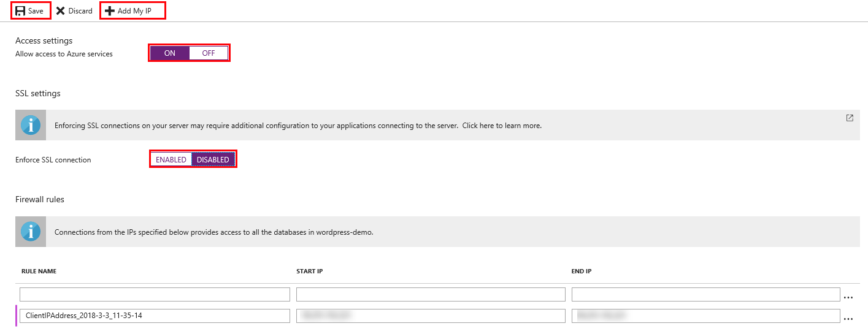The image size is (868, 334).
Task: Edit End IP of ClientIPAddress rule
Action: click(705, 316)
